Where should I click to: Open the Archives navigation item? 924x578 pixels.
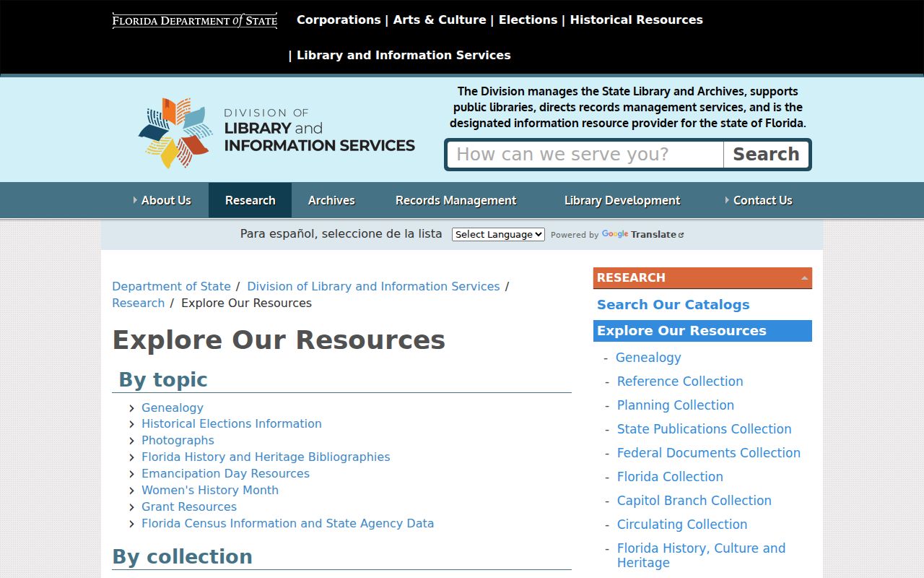click(x=331, y=200)
